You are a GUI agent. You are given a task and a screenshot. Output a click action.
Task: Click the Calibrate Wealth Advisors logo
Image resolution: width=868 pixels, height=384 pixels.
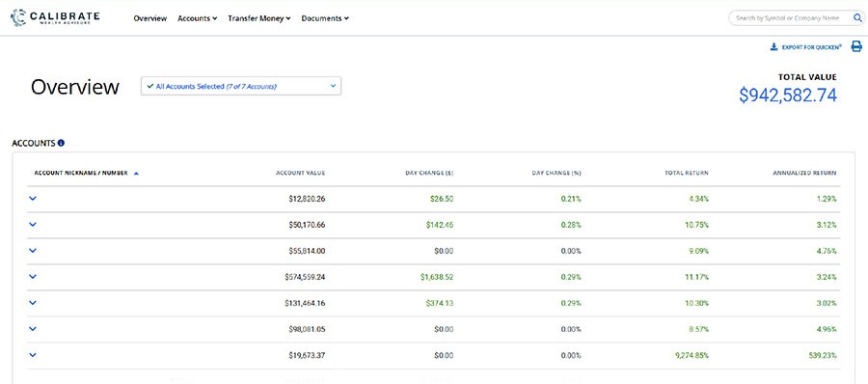click(55, 17)
